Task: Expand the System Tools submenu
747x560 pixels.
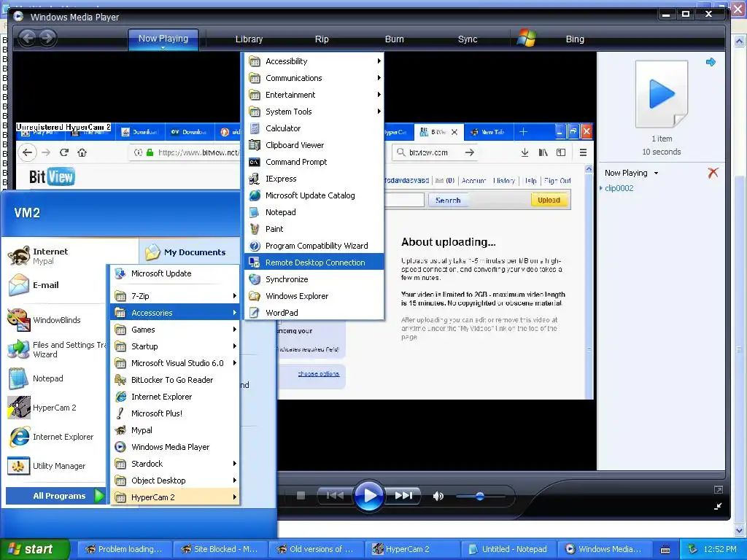Action: (x=314, y=112)
